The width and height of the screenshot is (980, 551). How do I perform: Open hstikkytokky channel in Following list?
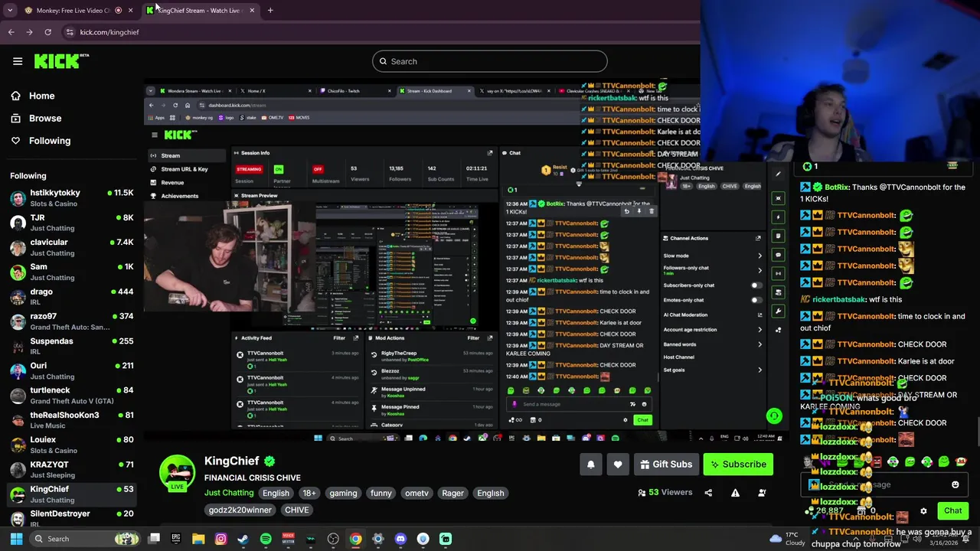[71, 198]
